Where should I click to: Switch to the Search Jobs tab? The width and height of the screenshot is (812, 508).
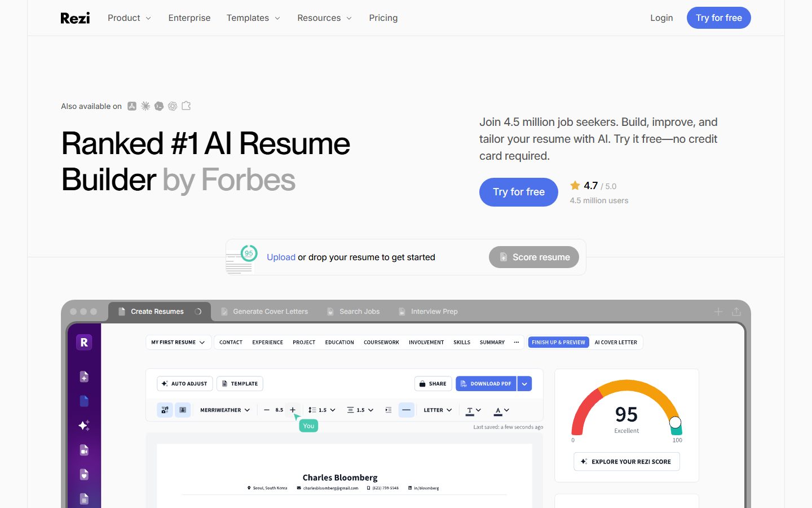[354, 312]
